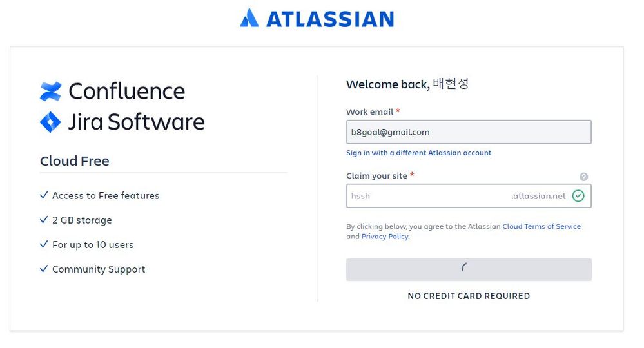
Task: Click the green site-available checkmark icon
Action: click(578, 196)
